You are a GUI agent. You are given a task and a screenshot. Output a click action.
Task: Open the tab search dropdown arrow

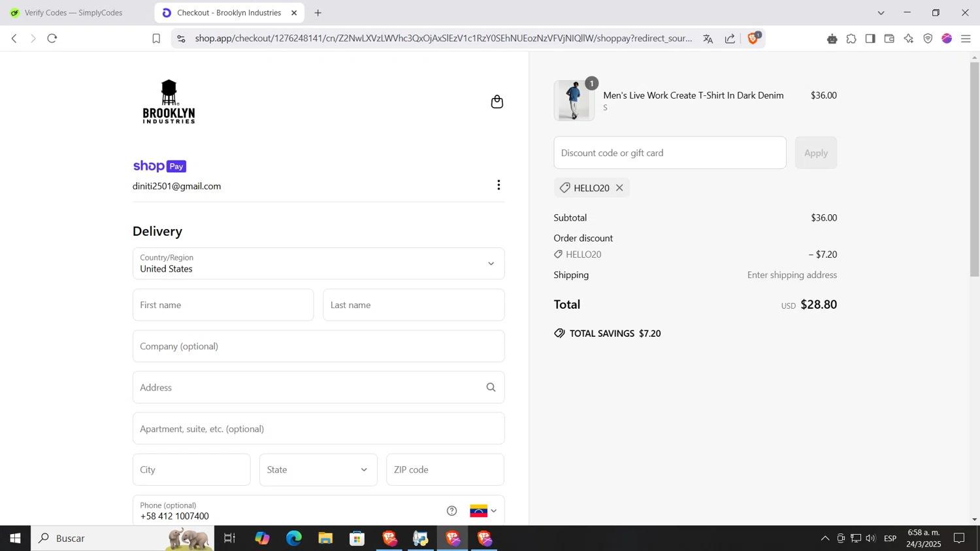pos(881,12)
